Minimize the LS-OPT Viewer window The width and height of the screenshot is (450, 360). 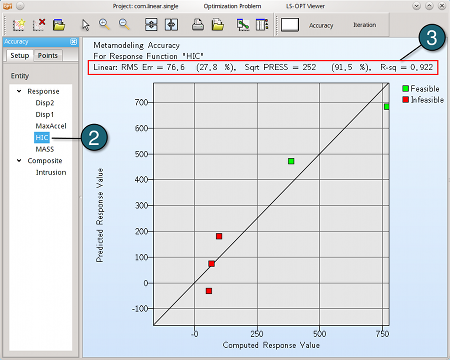click(x=416, y=6)
